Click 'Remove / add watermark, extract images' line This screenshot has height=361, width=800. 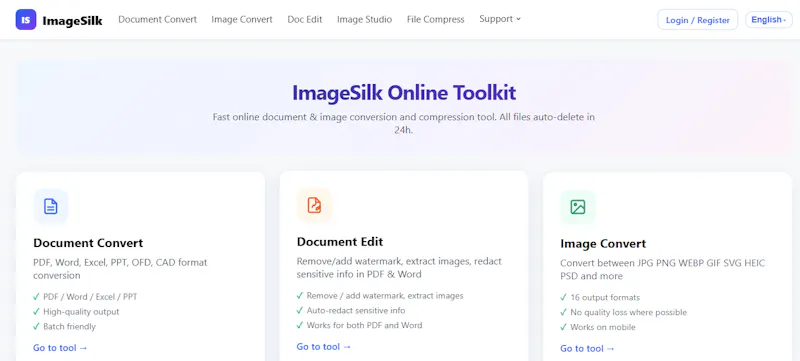click(380, 295)
